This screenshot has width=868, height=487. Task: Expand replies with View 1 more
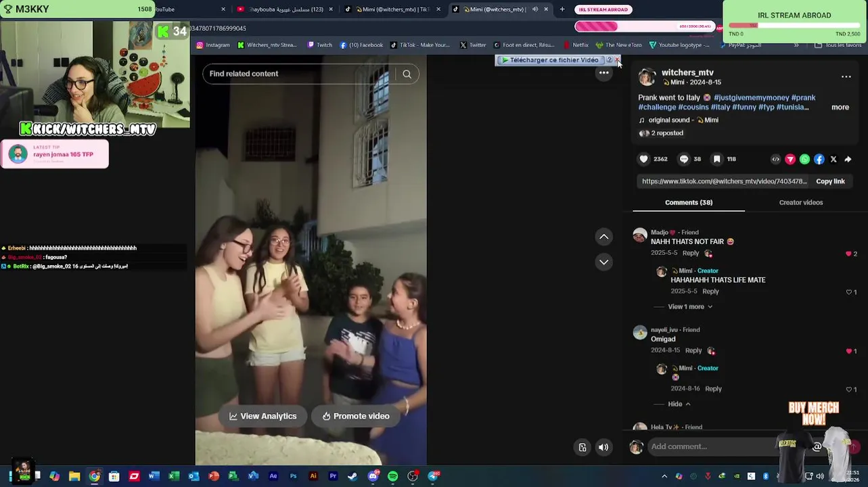pos(690,306)
